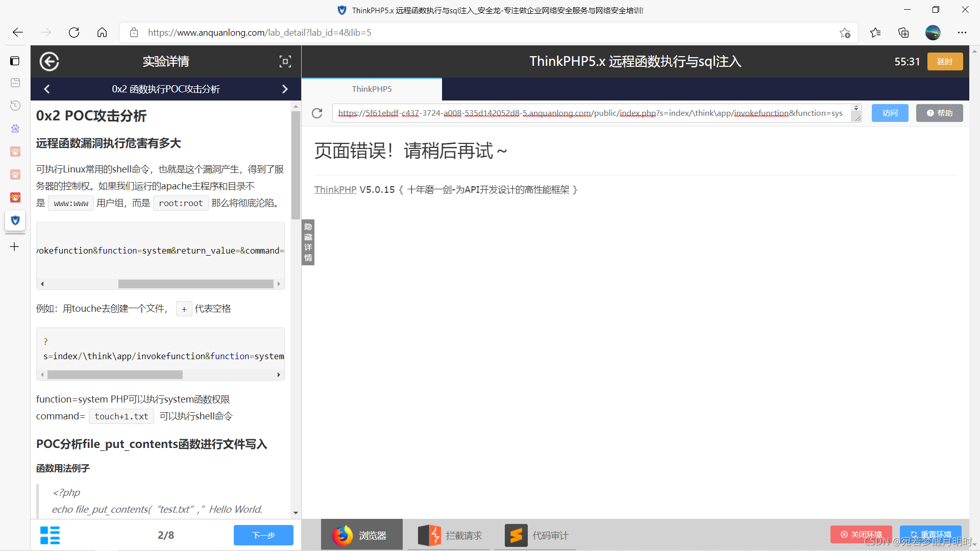
Task: Click the 页面错误！请稍后再试～ error heading
Action: 411,151
